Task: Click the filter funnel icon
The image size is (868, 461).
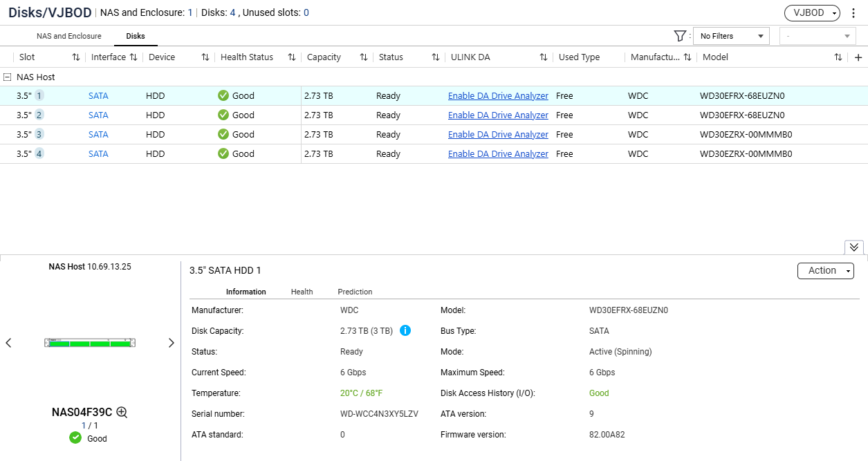Action: (x=679, y=36)
